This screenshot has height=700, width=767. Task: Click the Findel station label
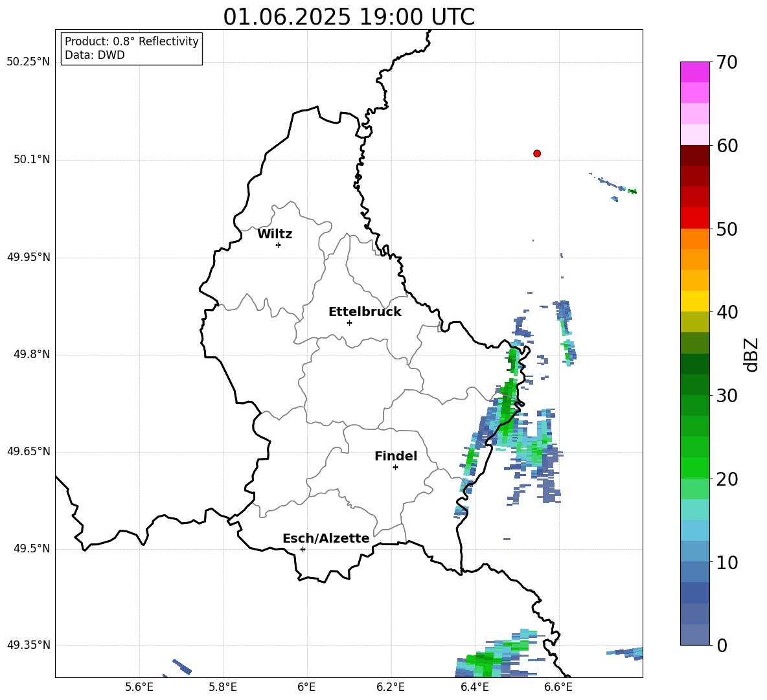click(x=396, y=456)
